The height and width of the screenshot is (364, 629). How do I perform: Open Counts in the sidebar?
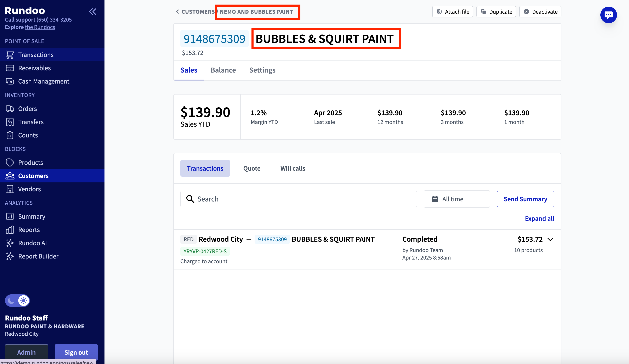(52, 135)
